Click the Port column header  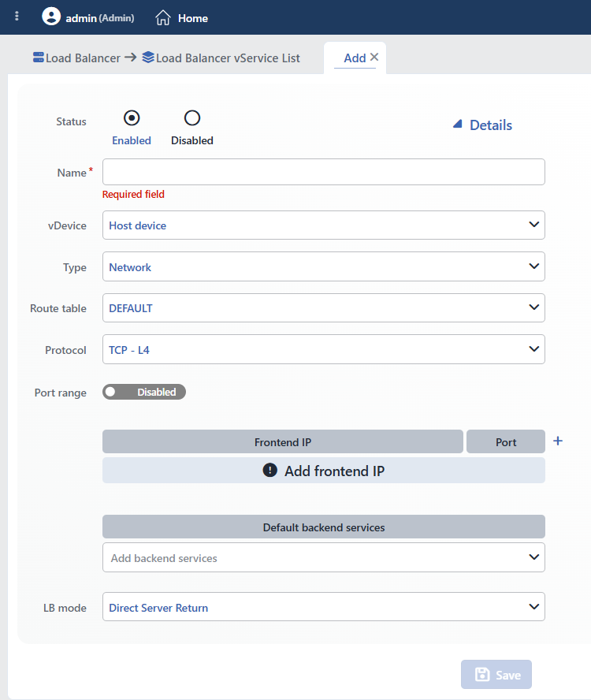pos(506,441)
